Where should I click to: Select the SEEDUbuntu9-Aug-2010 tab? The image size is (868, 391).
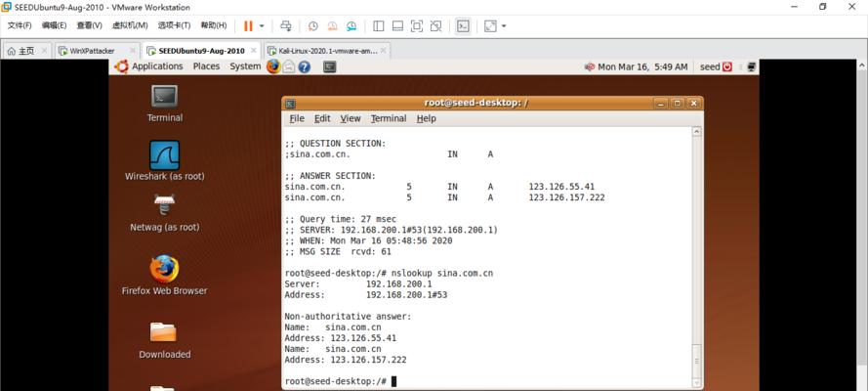point(201,51)
